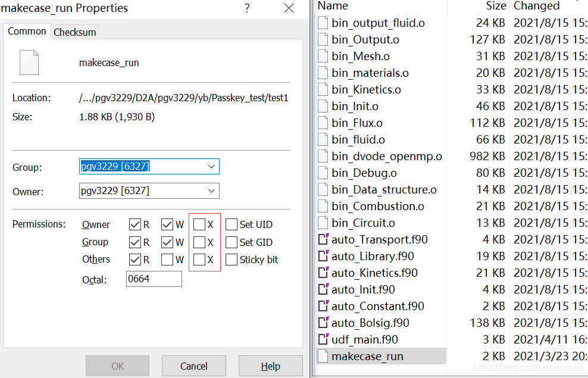Click the udf_main.f90 Fortran file icon
588x378 pixels.
point(323,339)
